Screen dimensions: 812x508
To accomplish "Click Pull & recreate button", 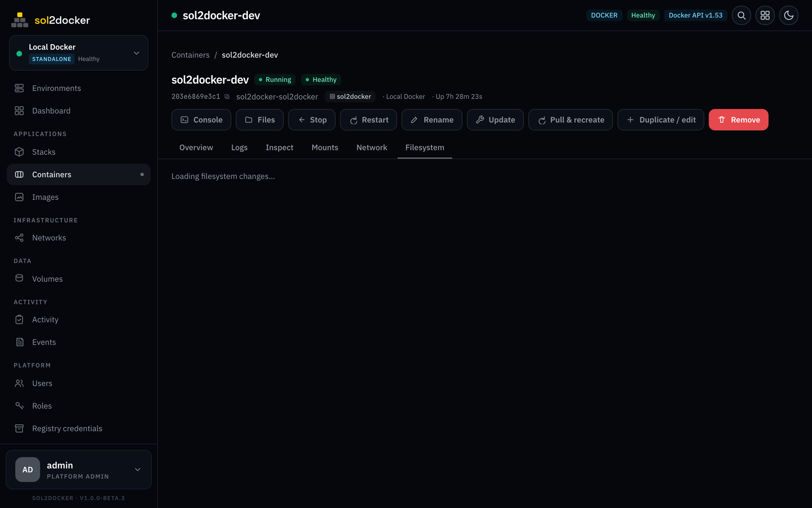I will tap(570, 119).
